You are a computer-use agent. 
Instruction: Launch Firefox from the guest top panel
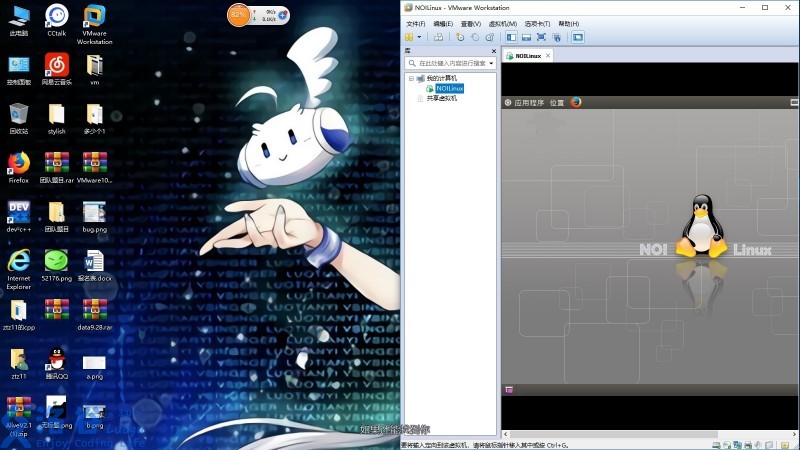pyautogui.click(x=576, y=102)
